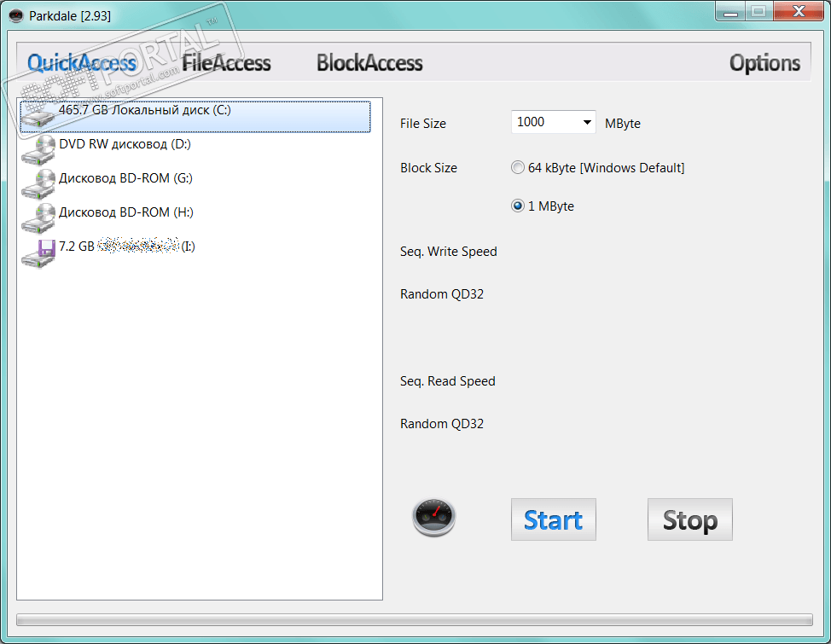Viewport: 831px width, 644px height.
Task: Select Дисковод BD-ROM (H:)
Action: click(x=126, y=212)
